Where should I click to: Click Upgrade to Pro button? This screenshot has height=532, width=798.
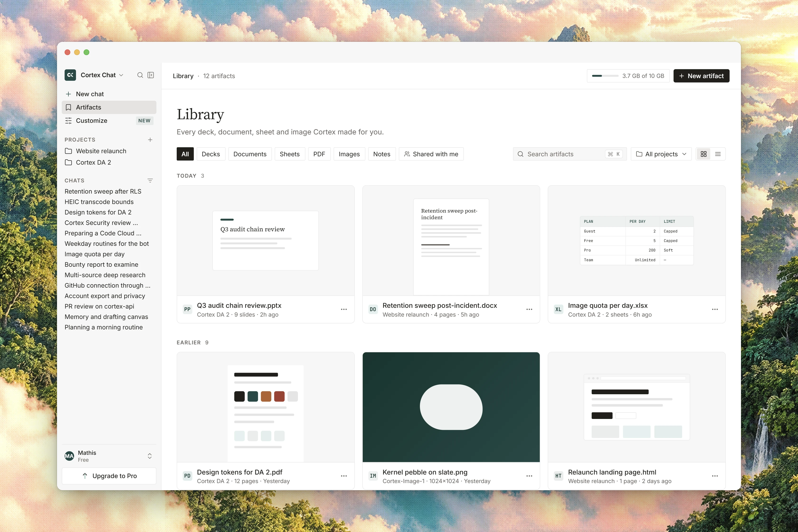(109, 476)
